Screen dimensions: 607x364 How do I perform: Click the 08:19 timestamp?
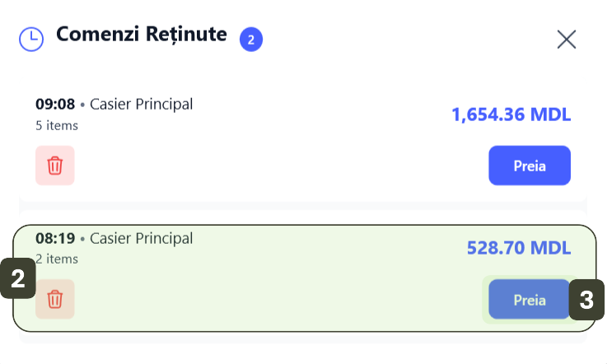pos(55,239)
